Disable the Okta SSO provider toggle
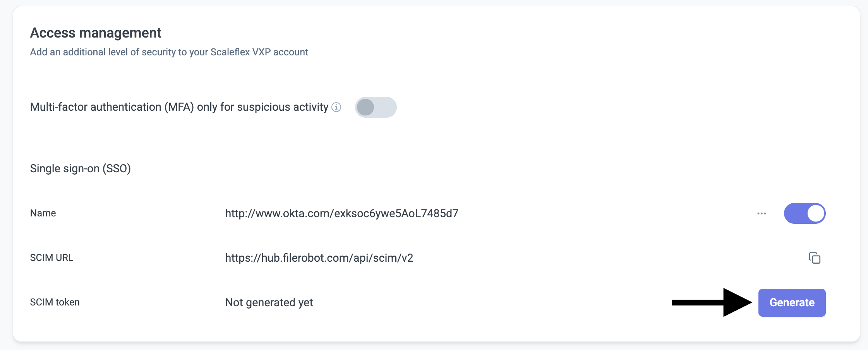Viewport: 868px width, 350px height. point(805,213)
